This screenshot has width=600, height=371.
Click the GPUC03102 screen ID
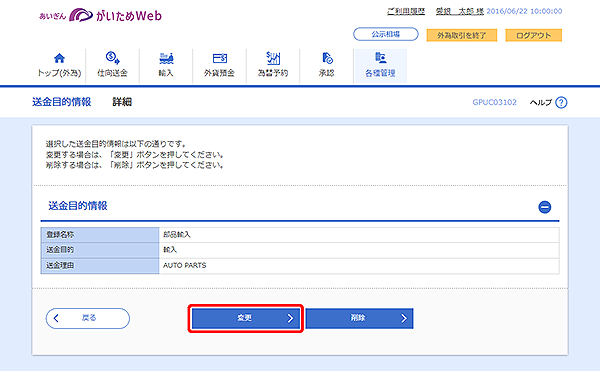[x=494, y=102]
